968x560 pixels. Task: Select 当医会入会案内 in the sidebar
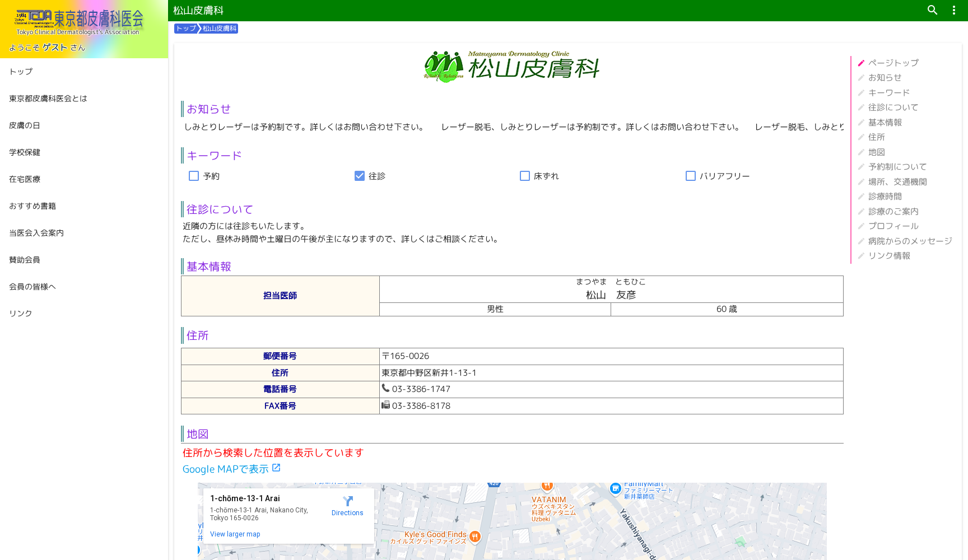36,233
